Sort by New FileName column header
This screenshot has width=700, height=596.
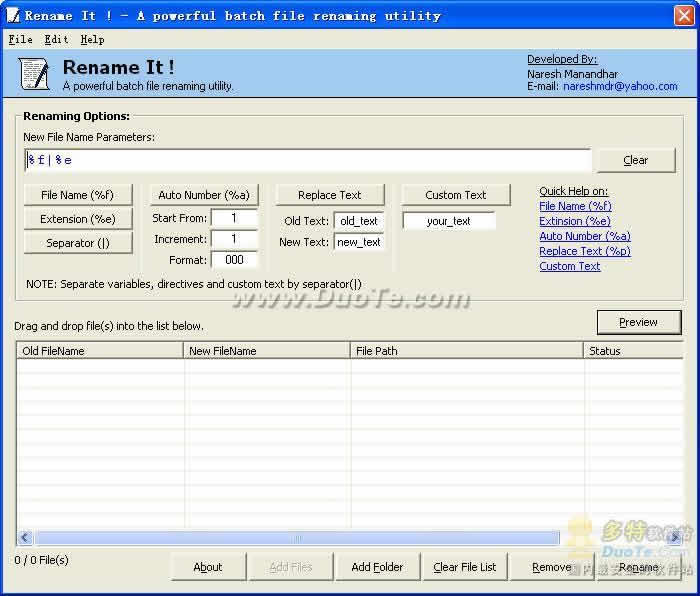[x=267, y=351]
